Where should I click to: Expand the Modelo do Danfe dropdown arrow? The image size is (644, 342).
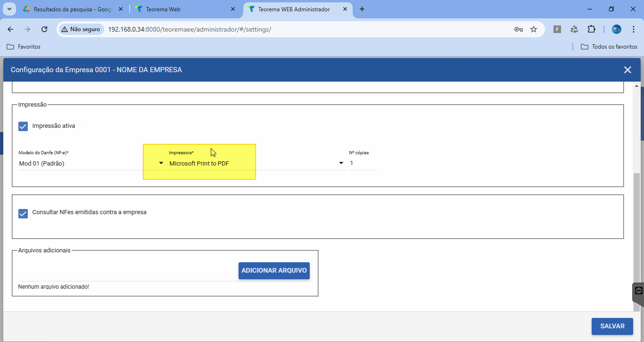[x=161, y=163]
